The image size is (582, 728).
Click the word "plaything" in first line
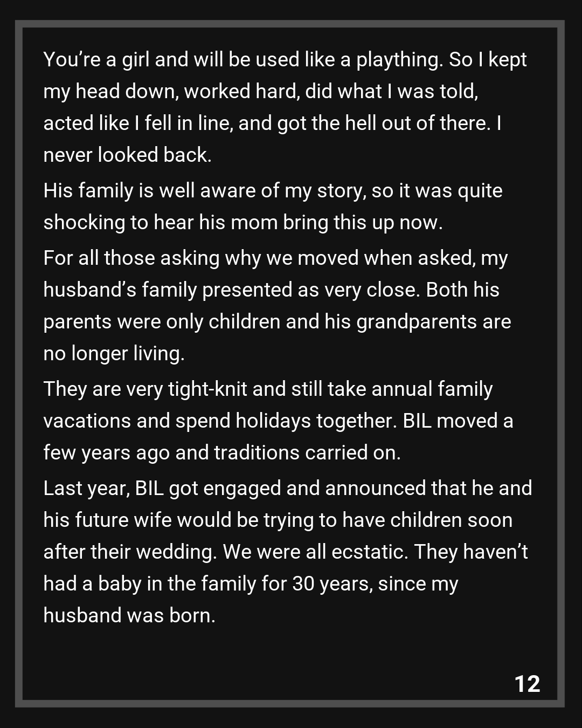click(x=399, y=60)
